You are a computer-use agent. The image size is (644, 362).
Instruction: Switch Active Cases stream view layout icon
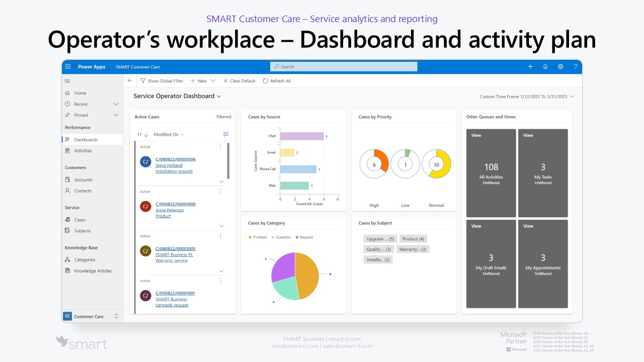(226, 134)
